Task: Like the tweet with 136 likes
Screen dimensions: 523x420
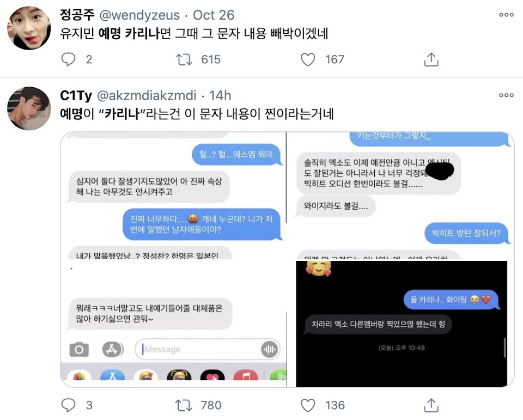Action: (x=307, y=405)
